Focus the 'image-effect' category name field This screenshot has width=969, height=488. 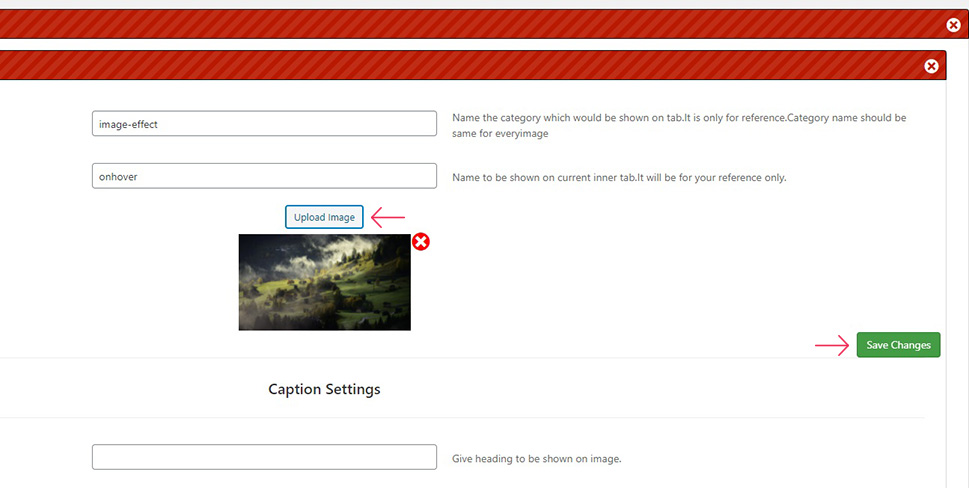pos(264,124)
